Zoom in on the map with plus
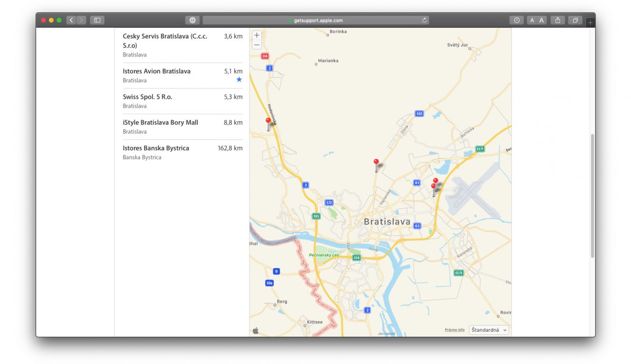The height and width of the screenshot is (364, 631). pos(257,36)
